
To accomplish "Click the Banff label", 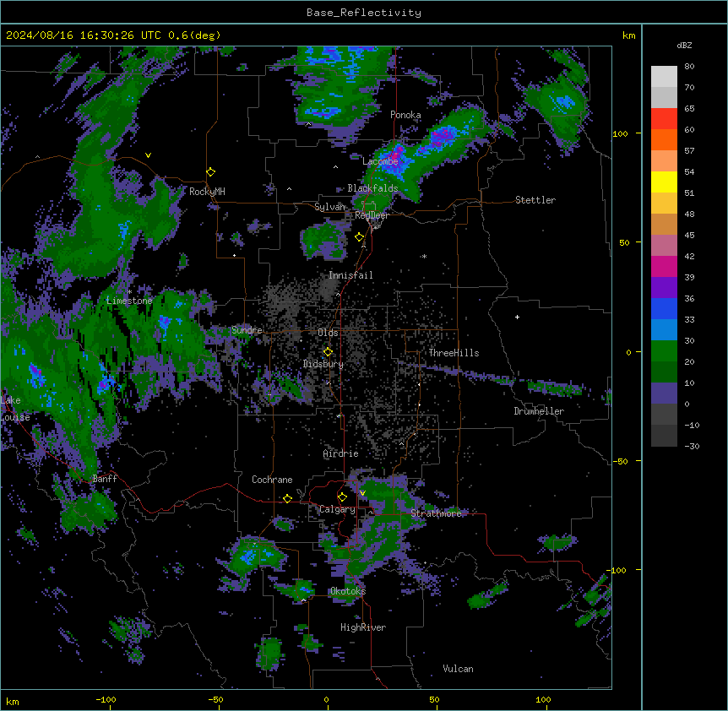I will [105, 479].
